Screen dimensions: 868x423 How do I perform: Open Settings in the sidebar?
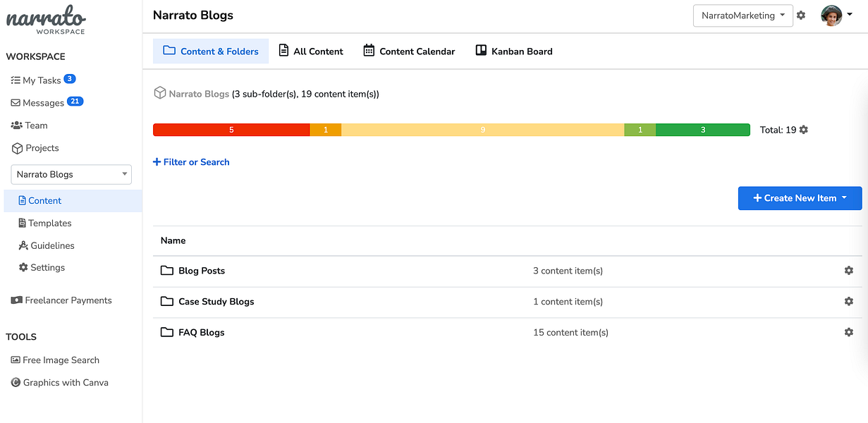42,268
